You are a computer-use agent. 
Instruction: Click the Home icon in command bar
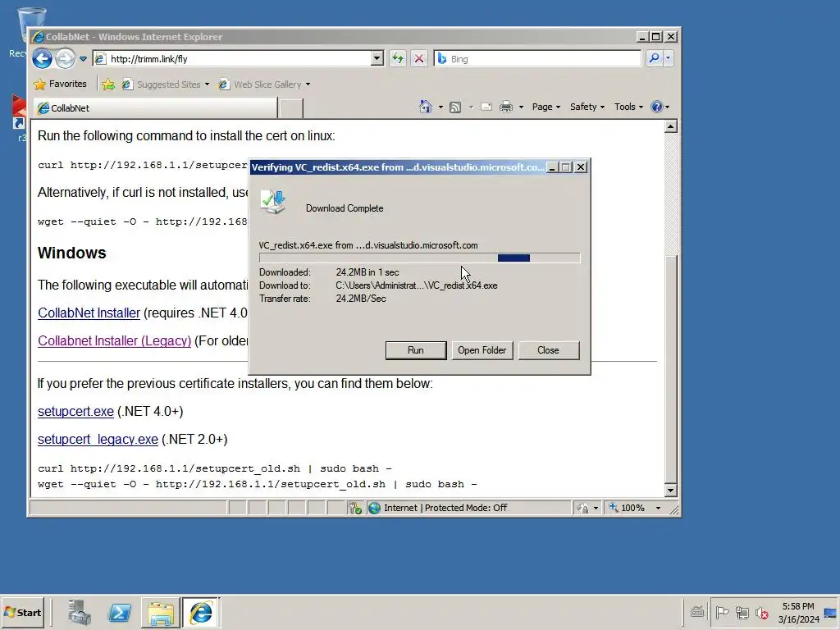pyautogui.click(x=426, y=107)
